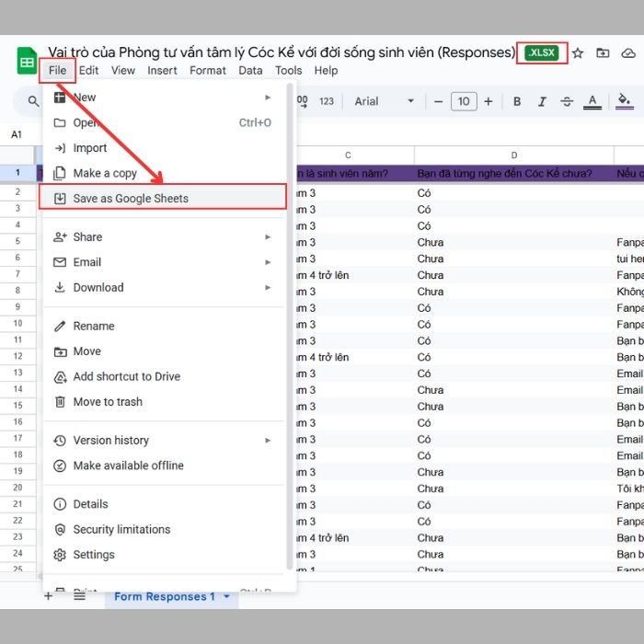Choose Move to trash
The height and width of the screenshot is (644, 644).
click(162, 402)
